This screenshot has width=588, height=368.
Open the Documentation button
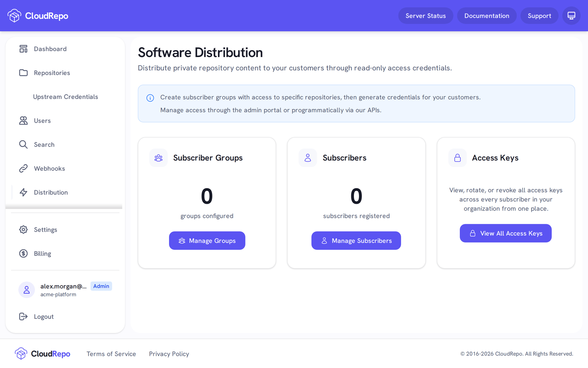pos(487,16)
